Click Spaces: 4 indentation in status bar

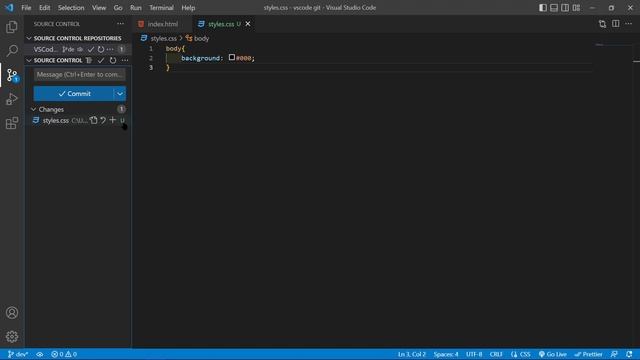pos(446,354)
